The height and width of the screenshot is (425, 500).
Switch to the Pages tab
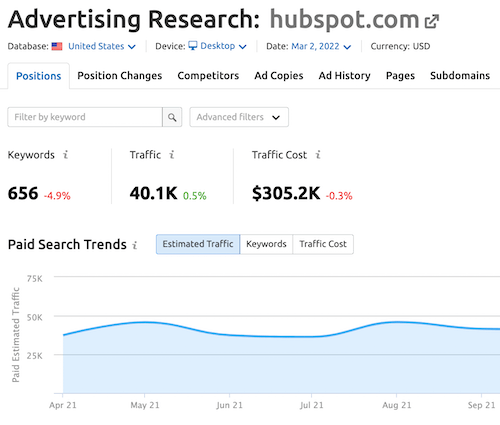(400, 76)
